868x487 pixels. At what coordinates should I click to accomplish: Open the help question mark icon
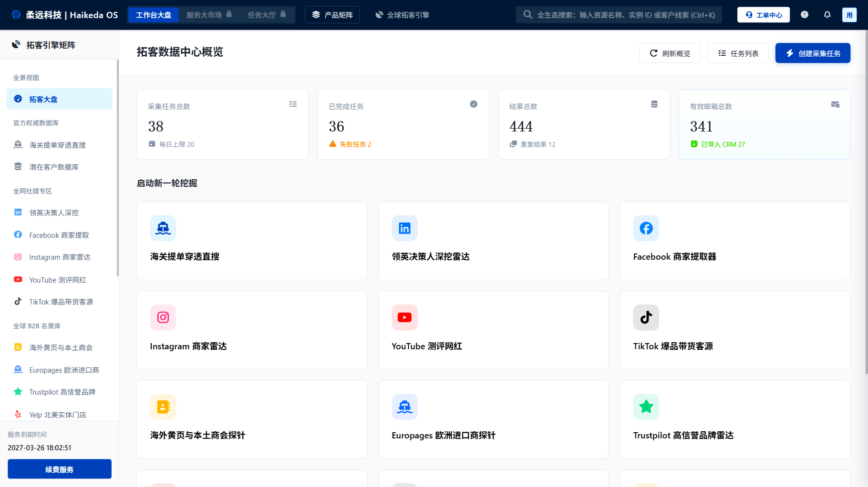coord(805,15)
